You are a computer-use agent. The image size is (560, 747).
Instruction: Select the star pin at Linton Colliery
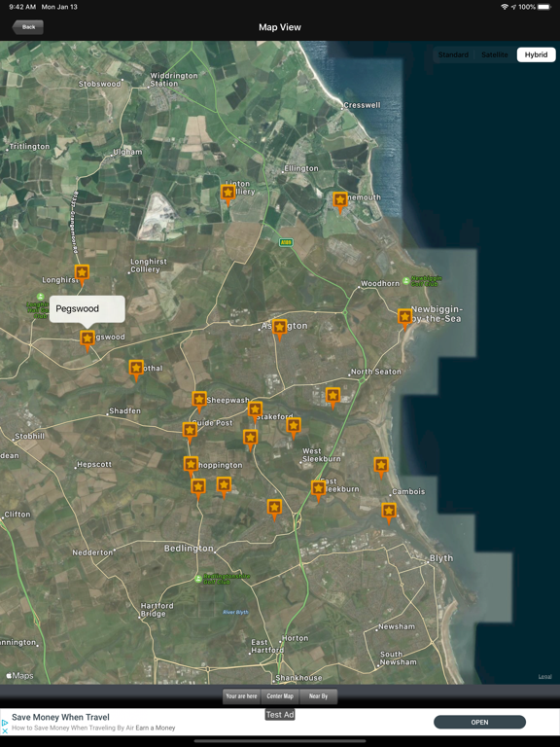pyautogui.click(x=228, y=195)
